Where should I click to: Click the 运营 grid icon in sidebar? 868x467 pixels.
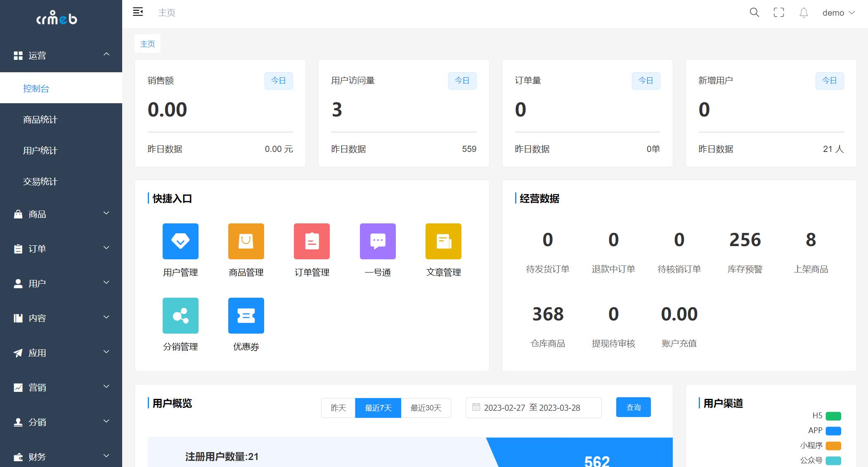point(18,55)
